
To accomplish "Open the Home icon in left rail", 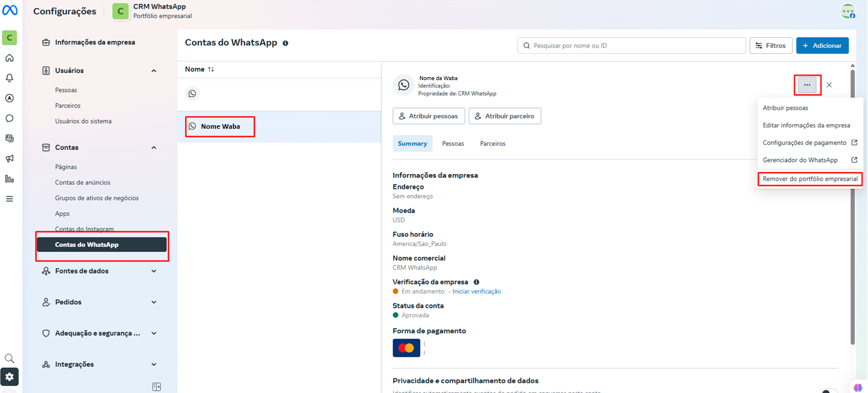I will click(x=9, y=58).
